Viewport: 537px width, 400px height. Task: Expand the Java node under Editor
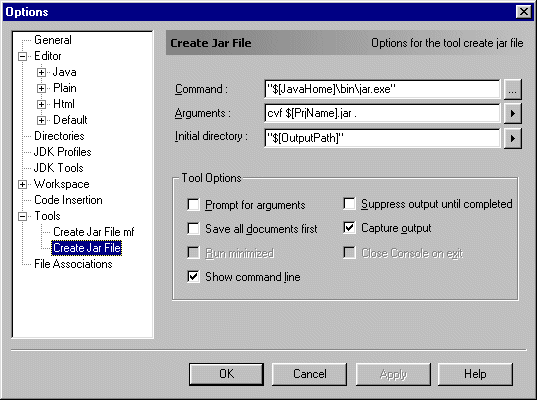coord(41,72)
